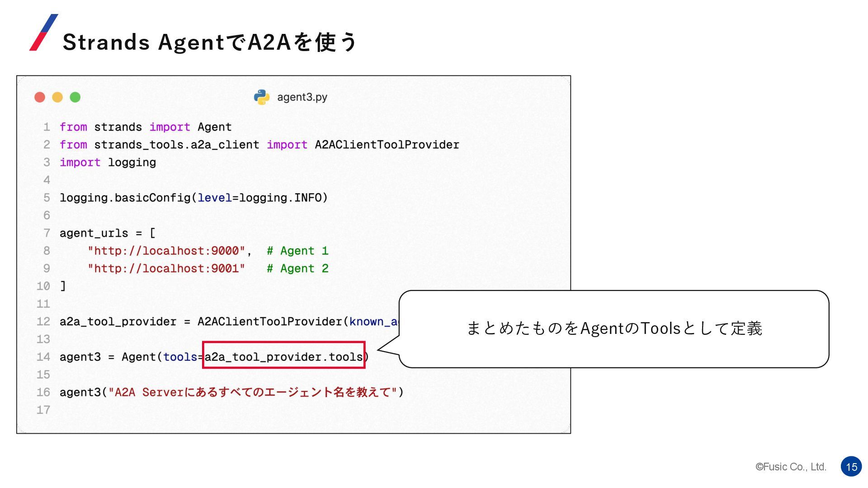The image size is (868, 488).
Task: Click the agent3 prompt string on line 16
Action: point(253,392)
